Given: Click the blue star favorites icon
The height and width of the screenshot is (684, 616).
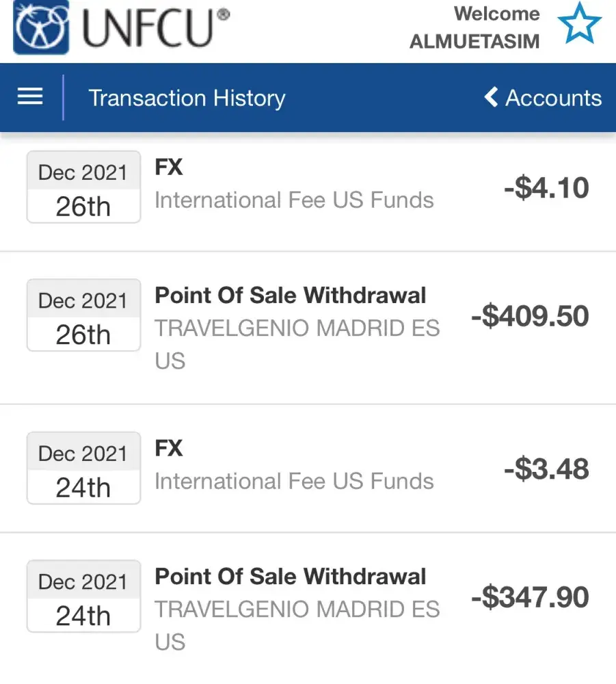Looking at the screenshot, I should click(x=578, y=24).
